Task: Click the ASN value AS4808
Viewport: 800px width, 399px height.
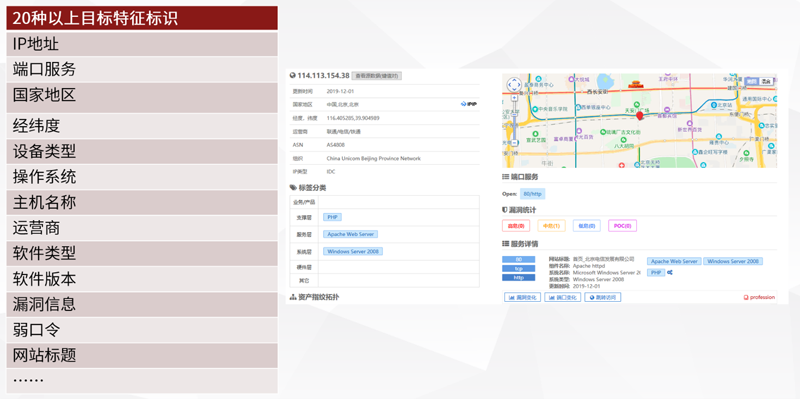Action: tap(335, 145)
